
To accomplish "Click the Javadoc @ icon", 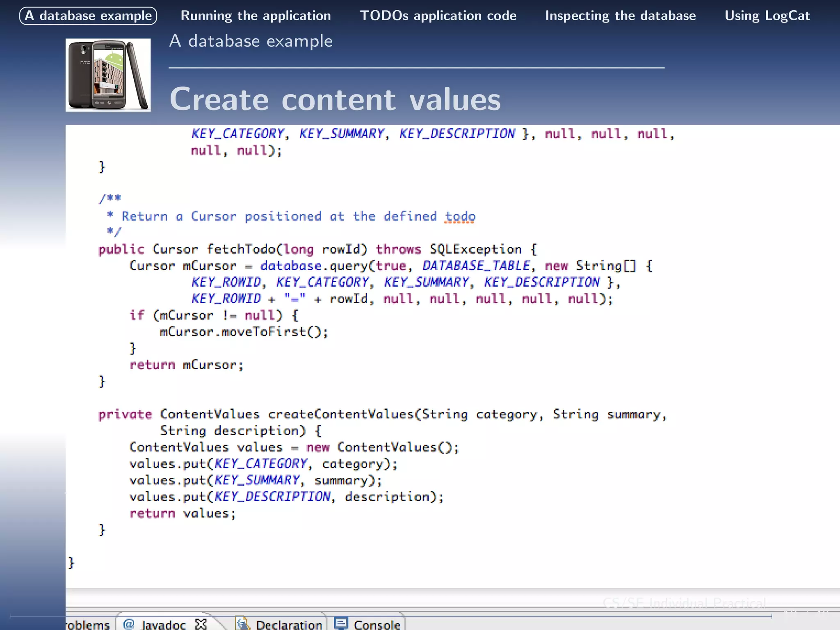I will click(128, 624).
